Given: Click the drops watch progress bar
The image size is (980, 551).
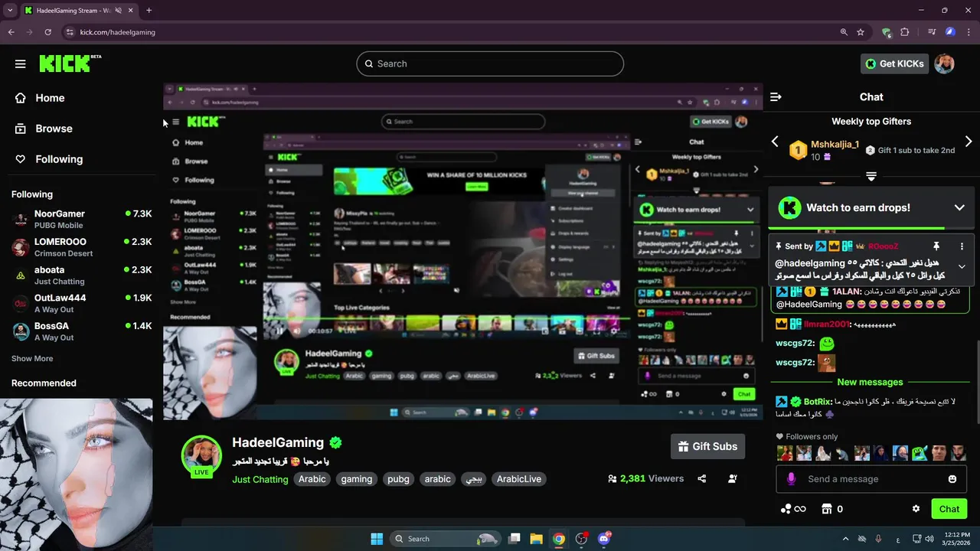Looking at the screenshot, I should (x=871, y=228).
